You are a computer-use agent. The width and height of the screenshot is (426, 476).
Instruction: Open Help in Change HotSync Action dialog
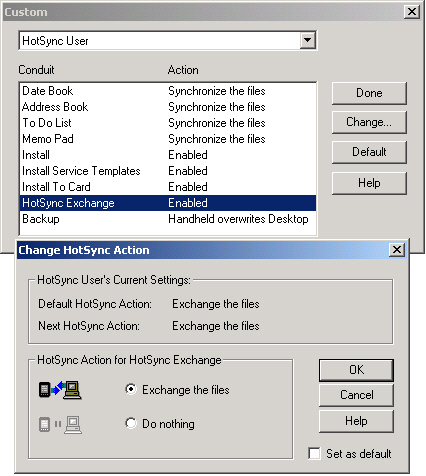click(x=356, y=421)
